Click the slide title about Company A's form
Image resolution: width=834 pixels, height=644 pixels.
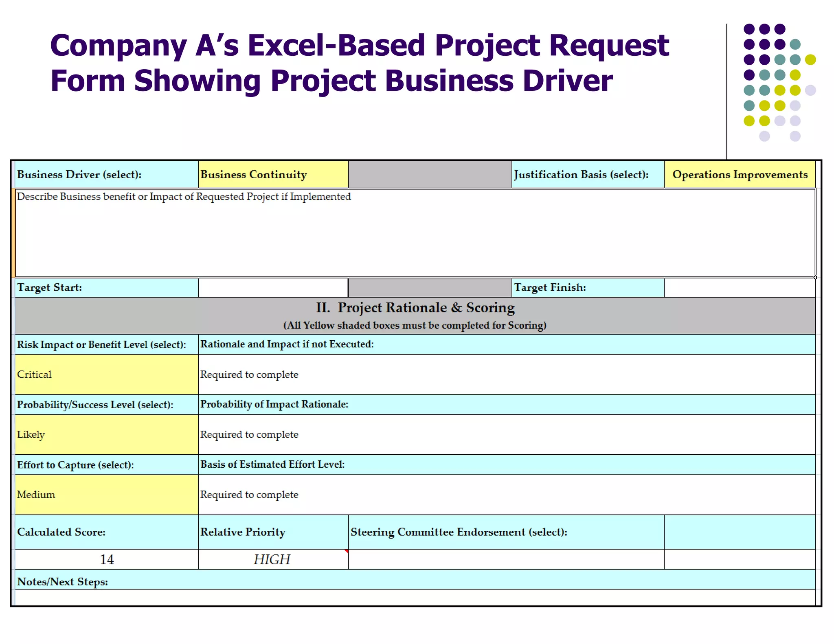tap(360, 63)
